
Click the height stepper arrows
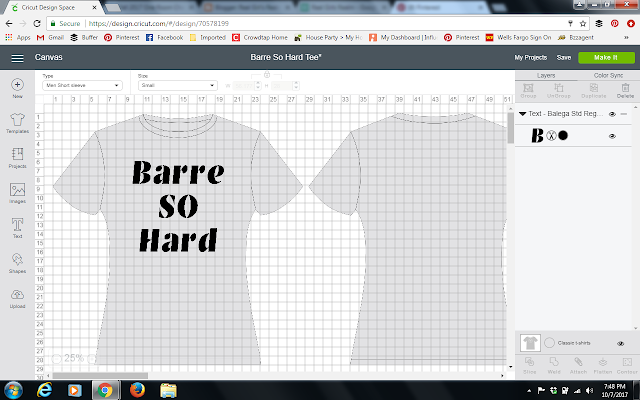tap(296, 85)
